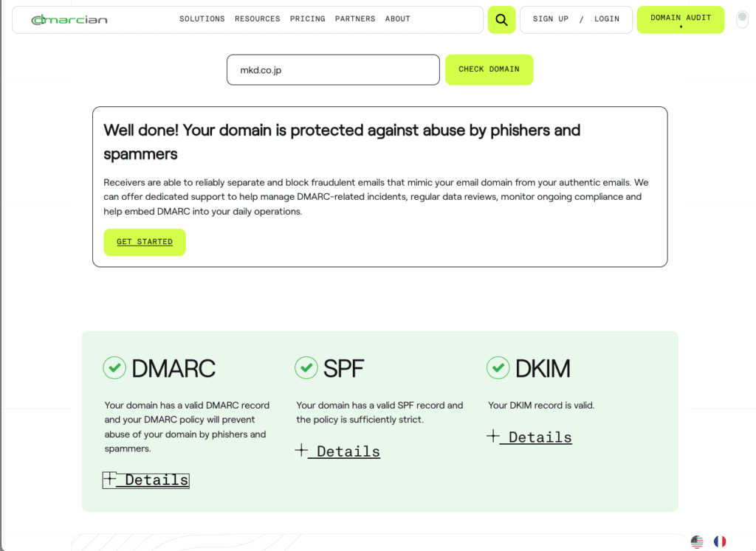Open the Partners menu item
The image size is (756, 551).
click(x=354, y=19)
